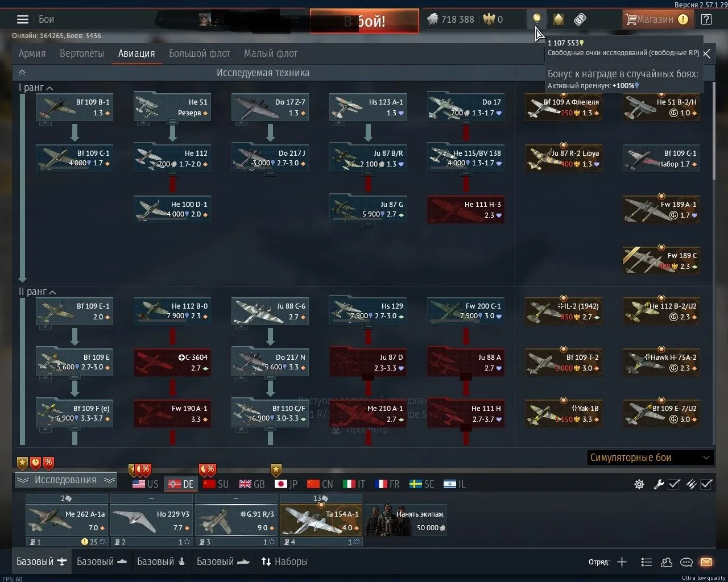
Task: Select the Ju 88 C-6 aircraft
Action: pyautogui.click(x=270, y=311)
